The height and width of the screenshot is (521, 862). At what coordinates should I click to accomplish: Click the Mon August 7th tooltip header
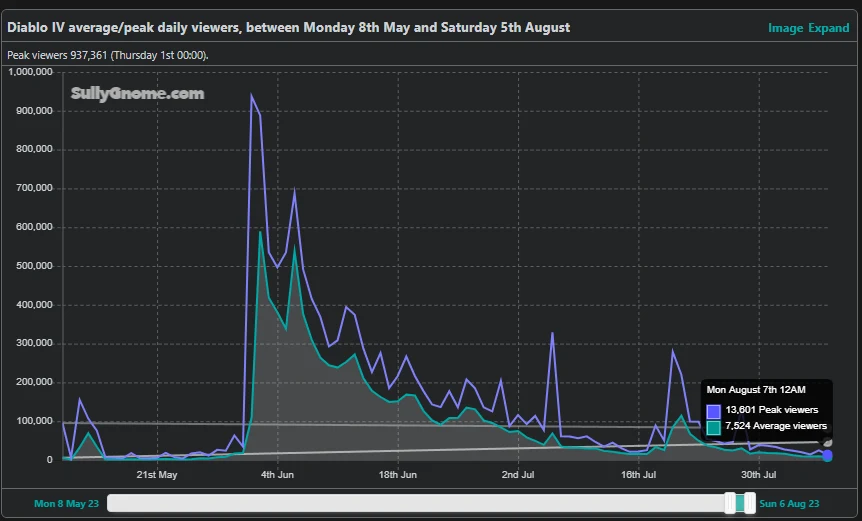tap(755, 390)
